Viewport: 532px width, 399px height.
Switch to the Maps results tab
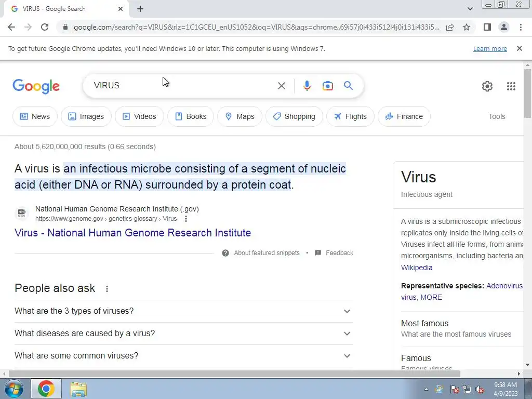[x=240, y=116]
